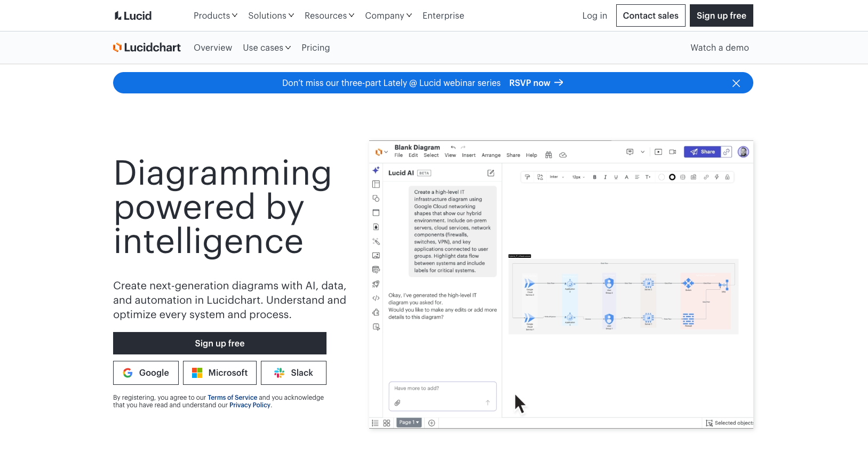Toggle italic formatting in toolbar
Viewport: 868px width, 474px height.
(605, 177)
